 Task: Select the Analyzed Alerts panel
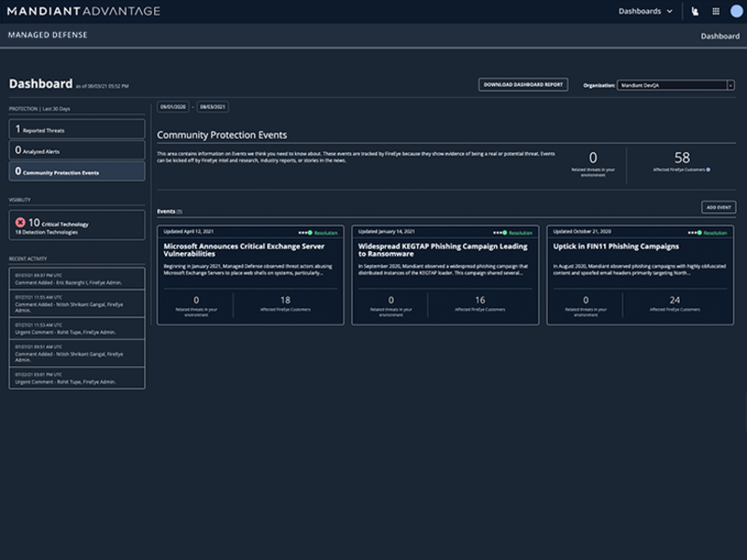pyautogui.click(x=77, y=150)
